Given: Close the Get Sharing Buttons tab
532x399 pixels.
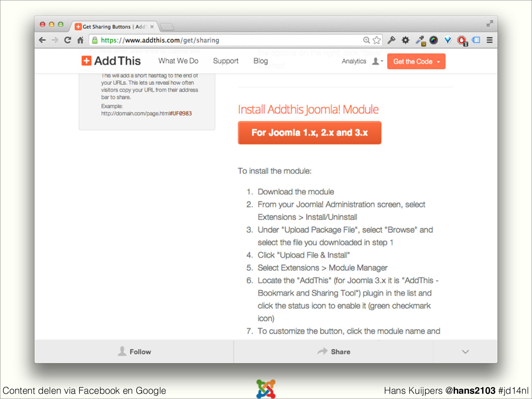Looking at the screenshot, I should pos(152,27).
